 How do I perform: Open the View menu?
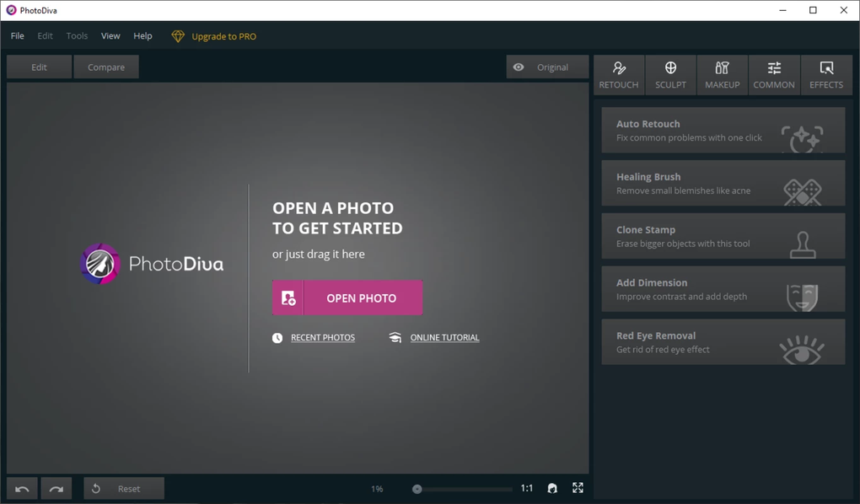point(110,35)
